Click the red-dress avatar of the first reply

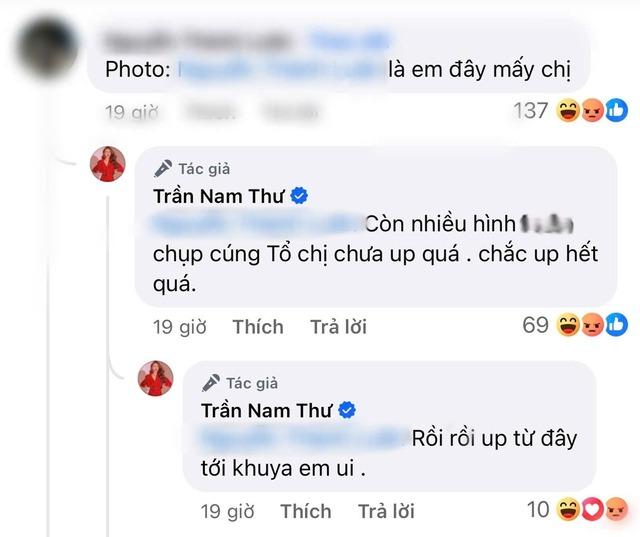coord(108,164)
